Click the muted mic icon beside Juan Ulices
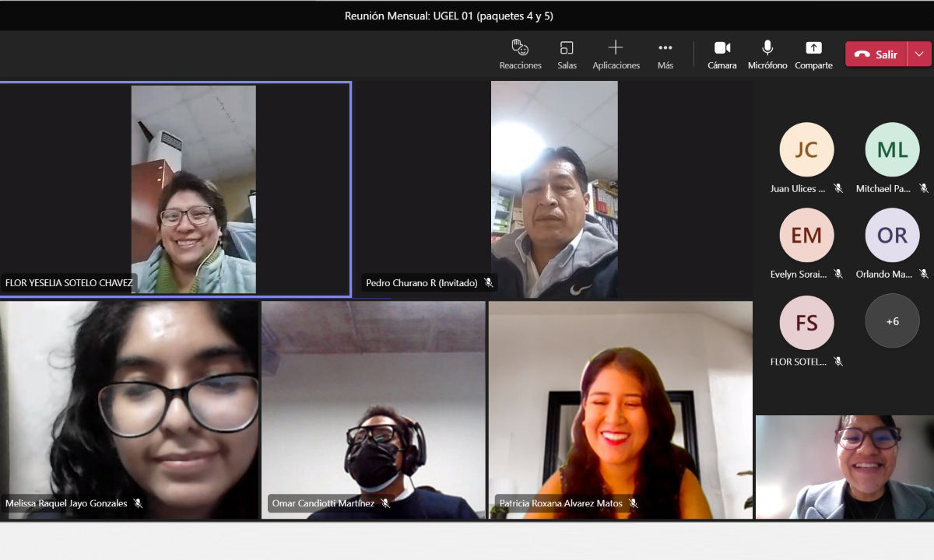The height and width of the screenshot is (560, 934). point(838,188)
